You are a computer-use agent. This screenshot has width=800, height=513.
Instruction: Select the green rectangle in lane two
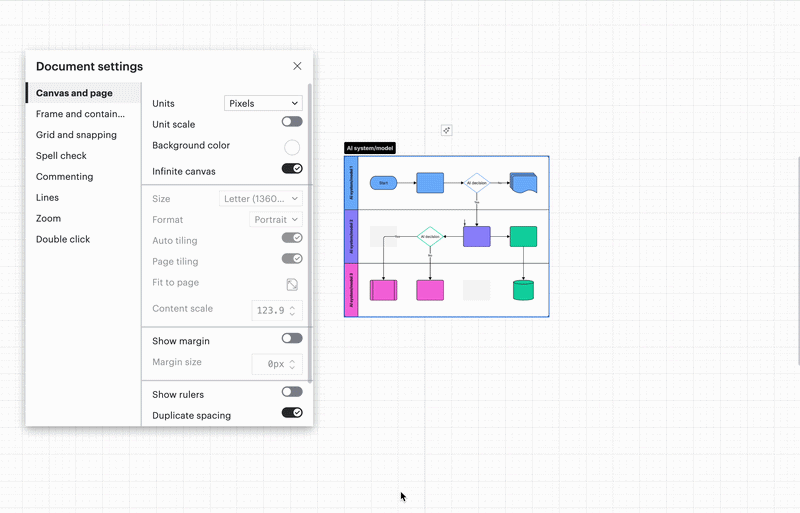(523, 236)
